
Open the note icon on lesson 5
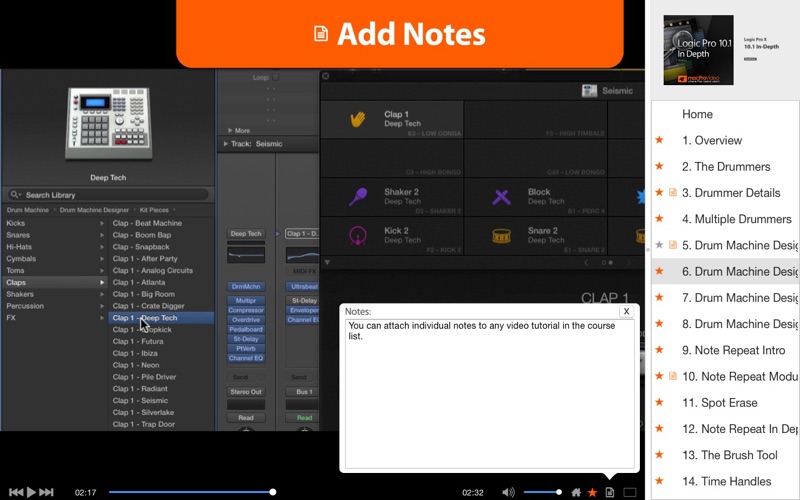673,245
